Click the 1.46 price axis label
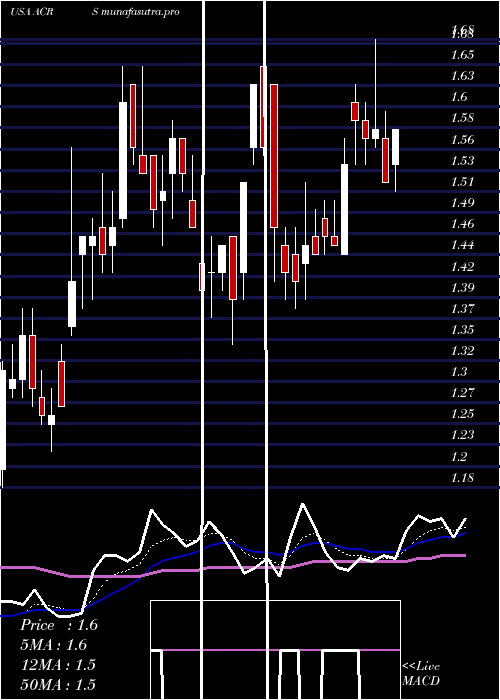 [462, 224]
